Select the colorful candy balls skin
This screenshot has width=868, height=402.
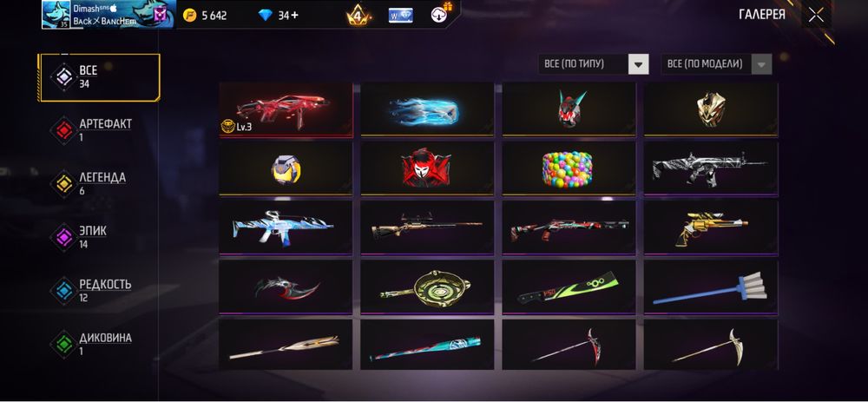coord(569,168)
